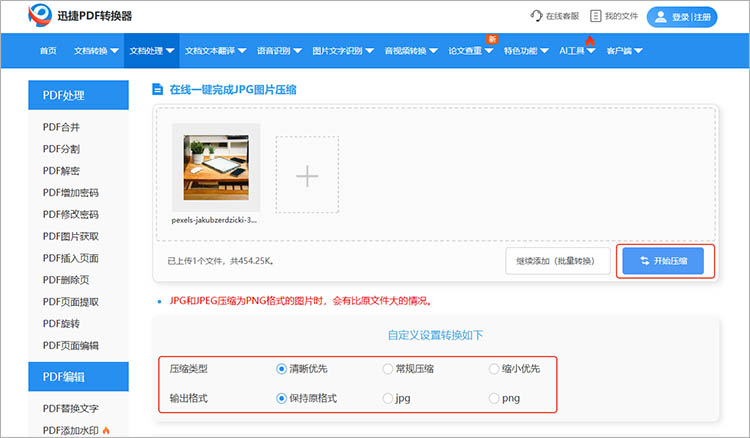Open the 我的文件 link
750x438 pixels.
[621, 16]
